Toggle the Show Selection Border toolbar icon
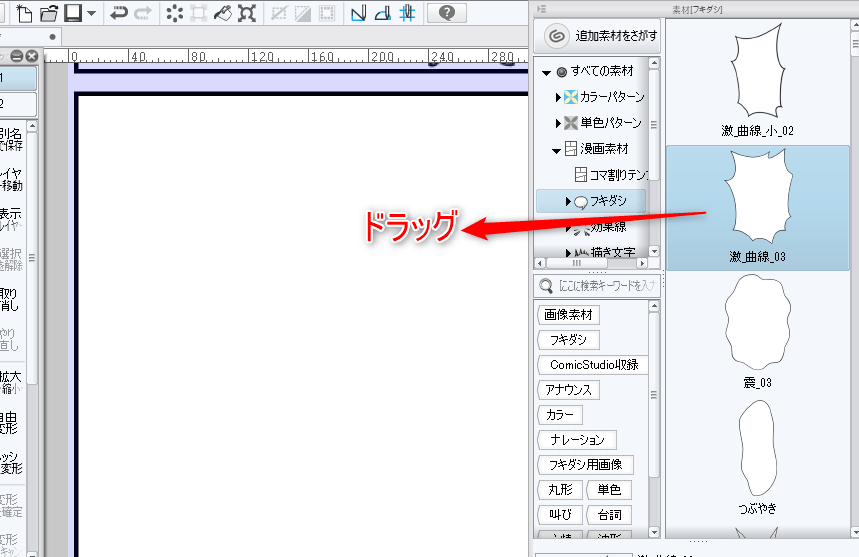The width and height of the screenshot is (859, 557). pyautogui.click(x=327, y=13)
